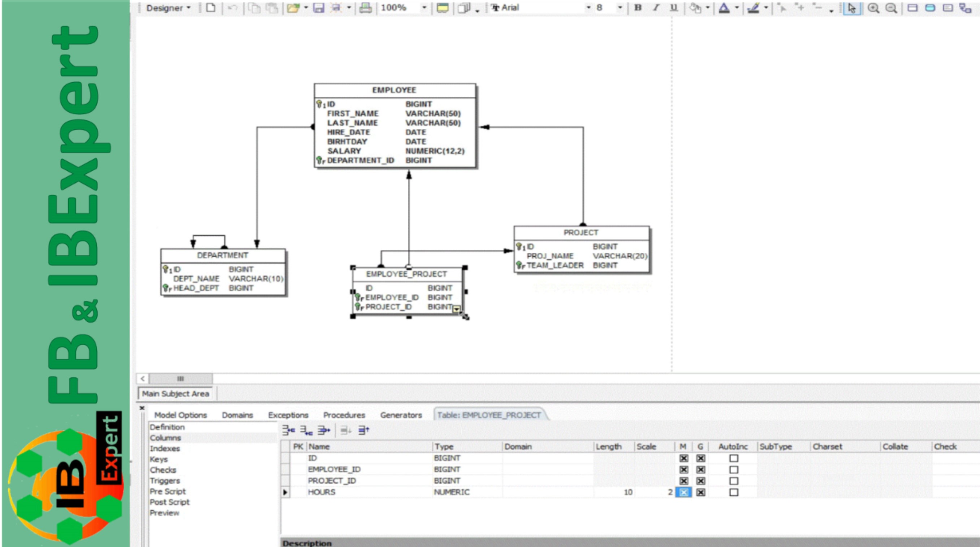Open the font size 8 dropdown
Viewport: 980px width, 547px height.
click(x=620, y=8)
